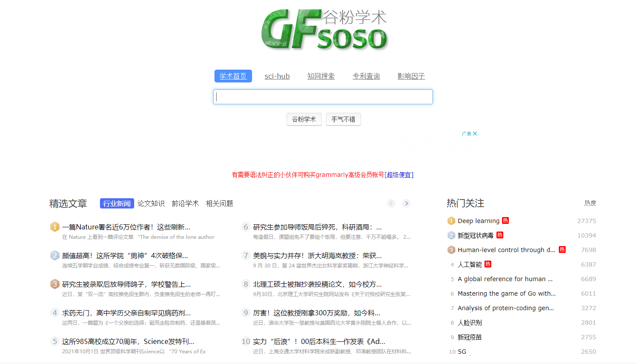
Task: Click snippet 9 月 30 日，第 24 届世界杰出女科学家
Action: 331,266
